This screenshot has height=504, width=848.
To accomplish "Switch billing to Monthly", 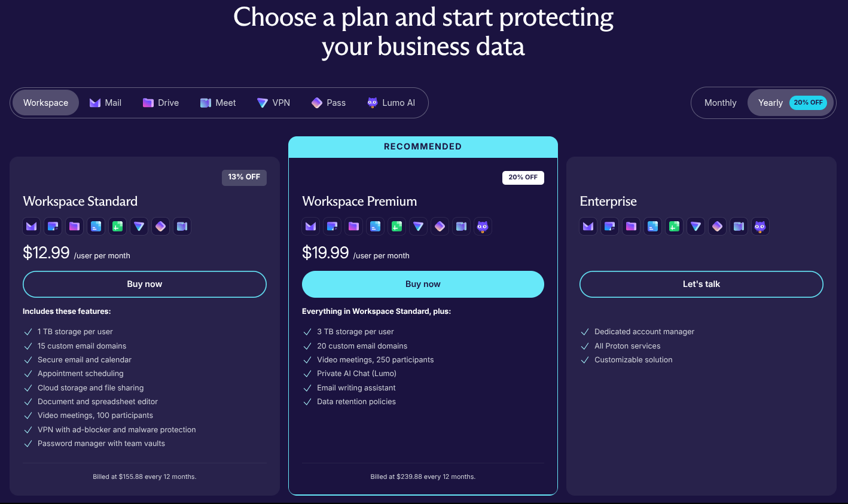I will tap(720, 102).
